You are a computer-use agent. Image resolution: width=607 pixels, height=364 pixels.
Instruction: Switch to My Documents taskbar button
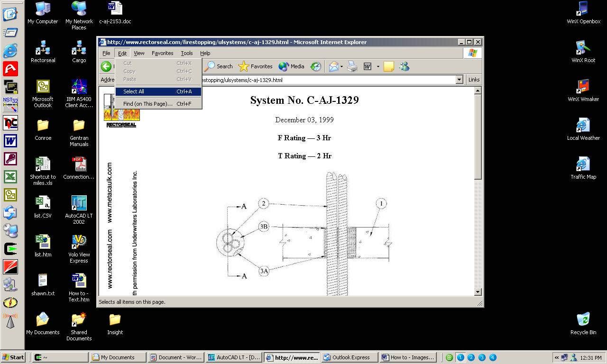(x=118, y=357)
